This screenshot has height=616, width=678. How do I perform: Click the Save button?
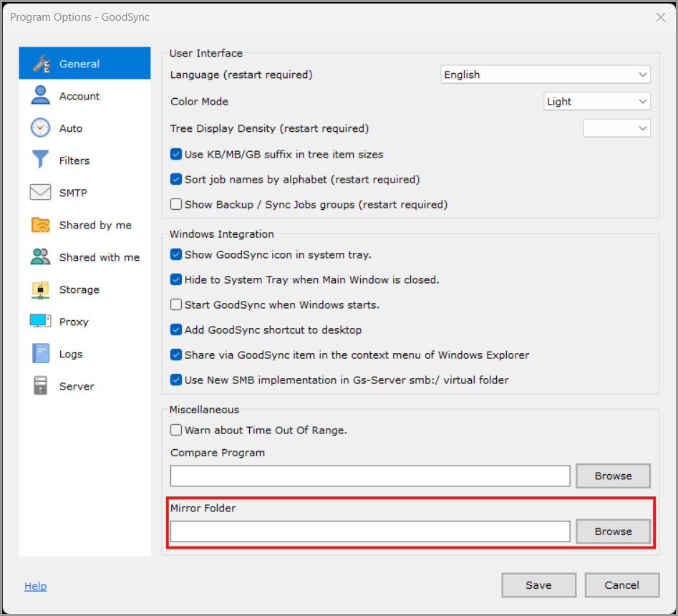pos(539,585)
